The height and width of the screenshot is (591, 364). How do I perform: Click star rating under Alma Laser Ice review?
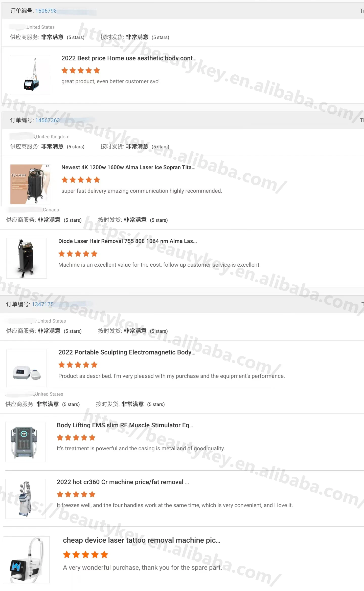pyautogui.click(x=81, y=180)
